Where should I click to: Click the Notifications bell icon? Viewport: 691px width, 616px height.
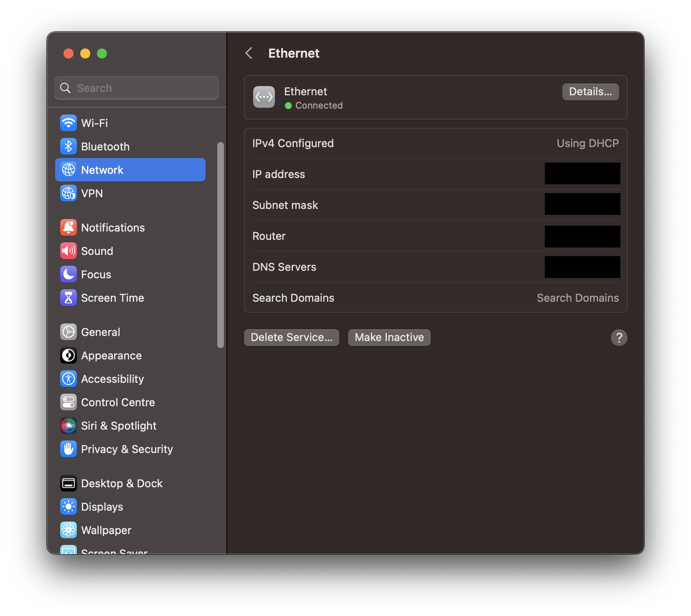pos(69,227)
